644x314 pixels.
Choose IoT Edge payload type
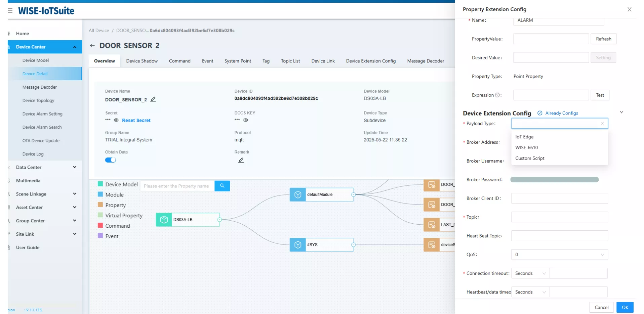(560, 137)
